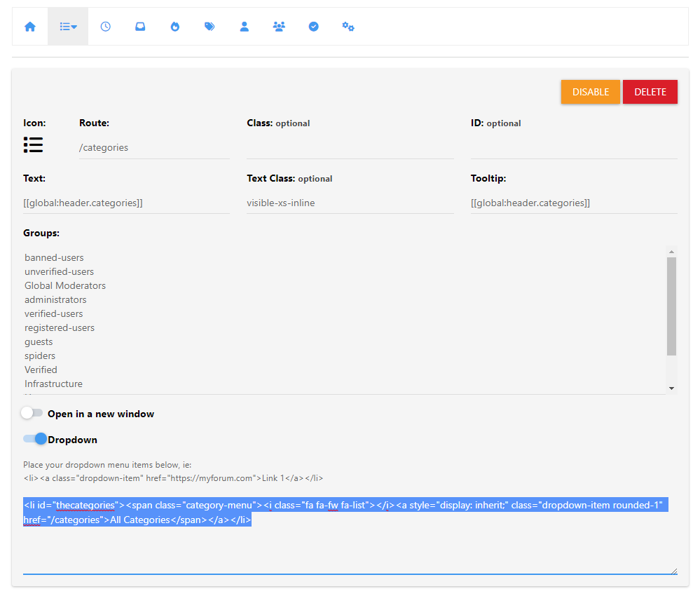Open the unread inbox icon

pos(140,27)
